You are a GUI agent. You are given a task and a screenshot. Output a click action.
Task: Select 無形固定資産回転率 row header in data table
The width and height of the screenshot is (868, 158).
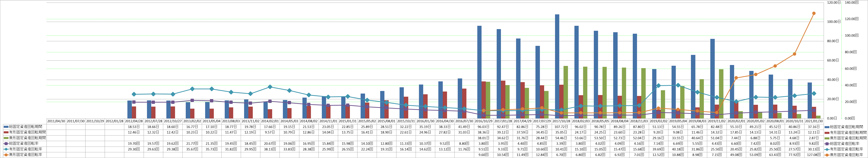tap(23, 155)
